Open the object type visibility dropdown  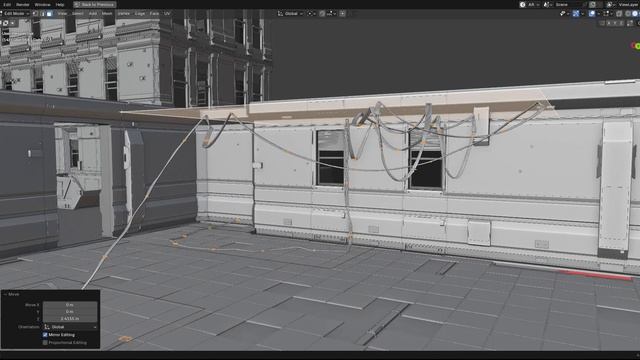[565, 13]
